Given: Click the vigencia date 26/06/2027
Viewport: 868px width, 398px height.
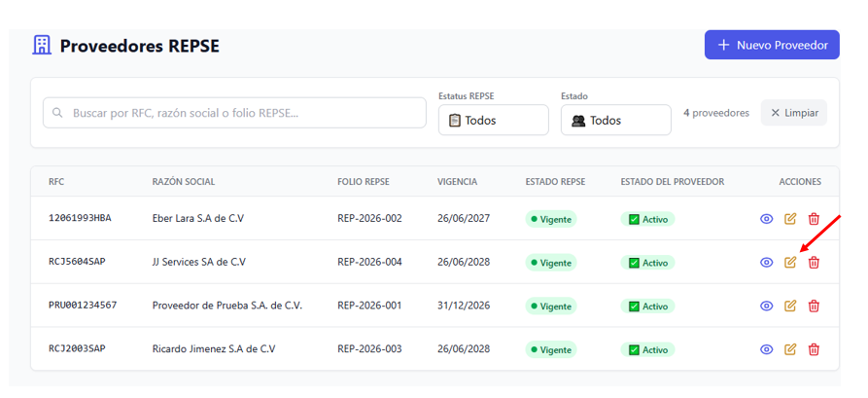Looking at the screenshot, I should point(464,218).
